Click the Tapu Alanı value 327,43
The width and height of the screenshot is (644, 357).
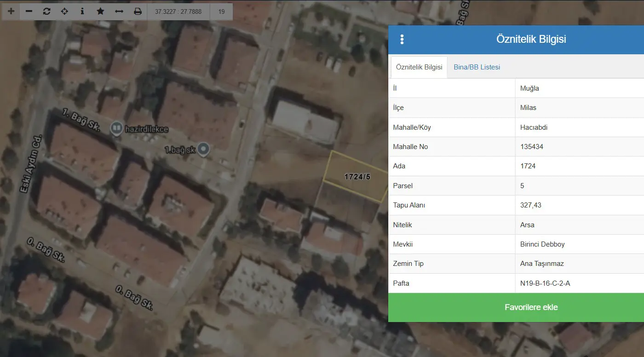[531, 205]
